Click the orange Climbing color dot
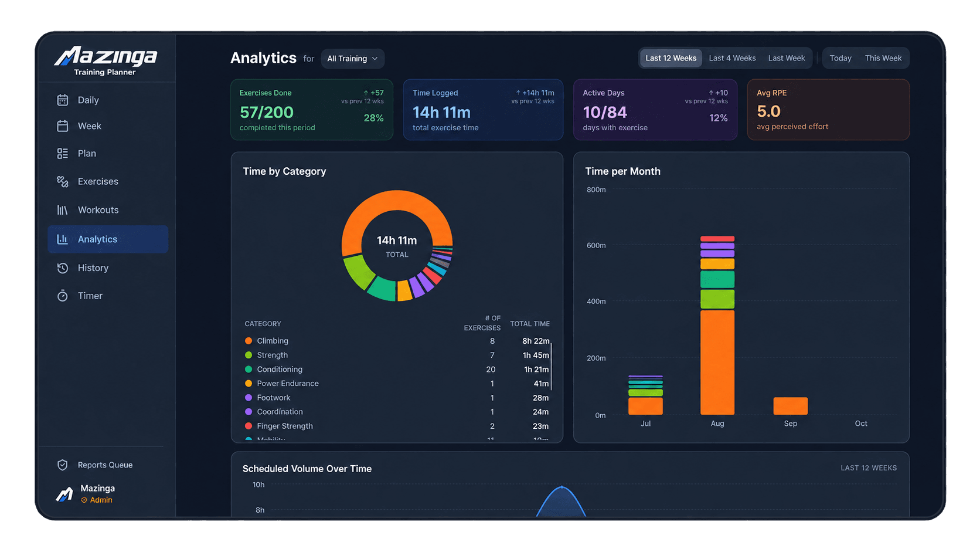 click(249, 341)
